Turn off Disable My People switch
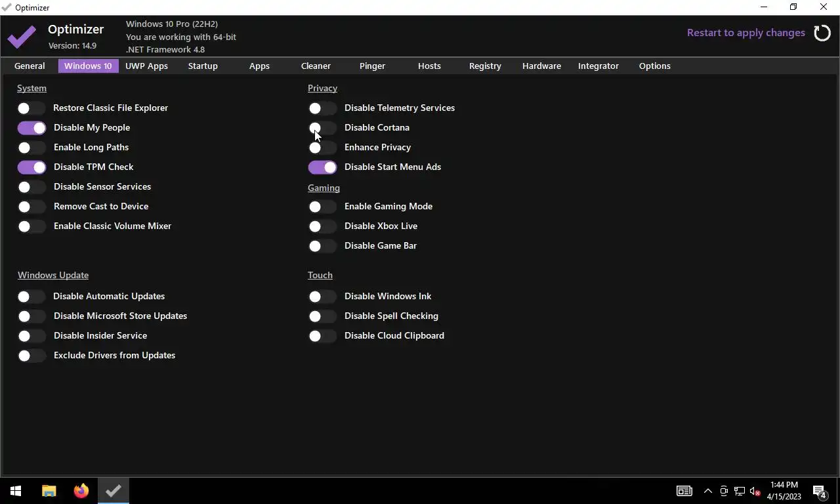Image resolution: width=840 pixels, height=504 pixels. 31,128
